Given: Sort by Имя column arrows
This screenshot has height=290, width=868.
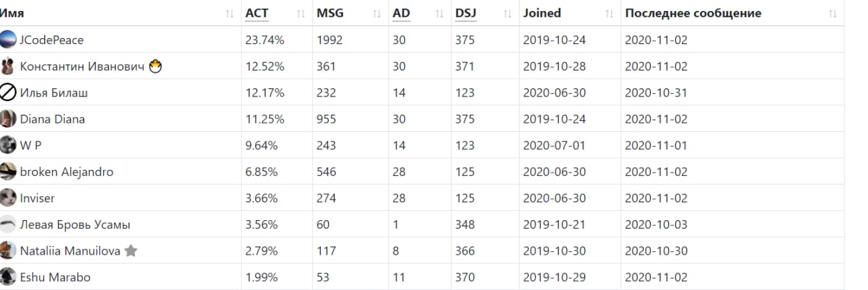Looking at the screenshot, I should click(230, 14).
